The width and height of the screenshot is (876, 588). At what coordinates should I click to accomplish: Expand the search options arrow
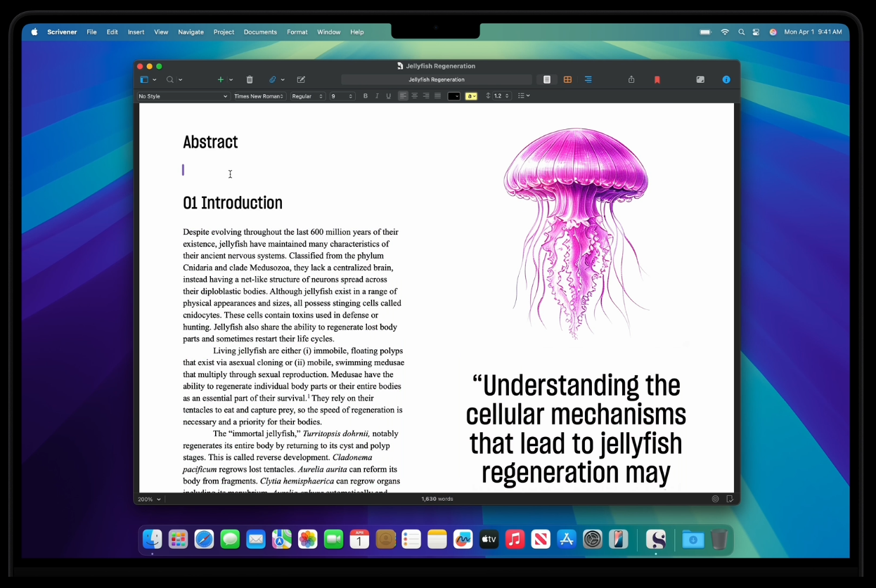point(181,80)
